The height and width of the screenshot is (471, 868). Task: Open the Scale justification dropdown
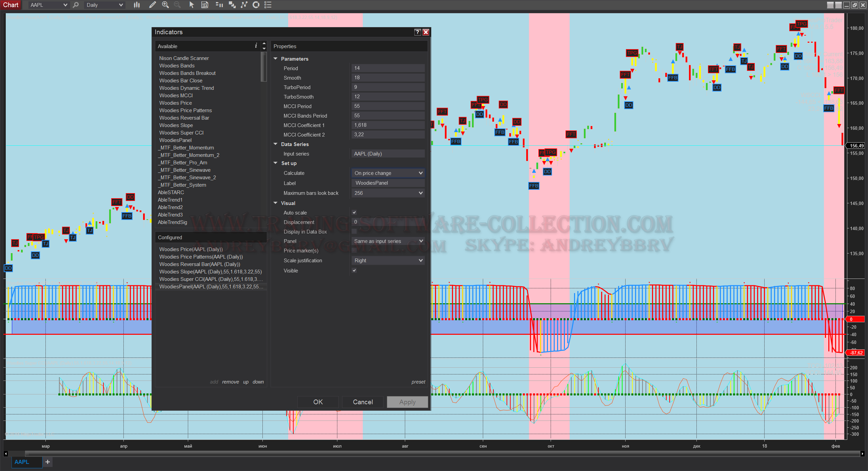(x=388, y=261)
